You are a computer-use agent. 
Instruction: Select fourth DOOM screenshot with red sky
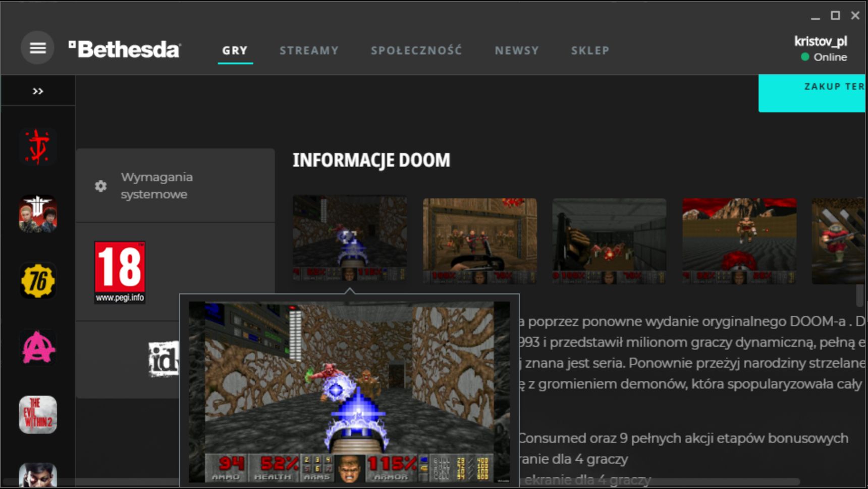[739, 241]
